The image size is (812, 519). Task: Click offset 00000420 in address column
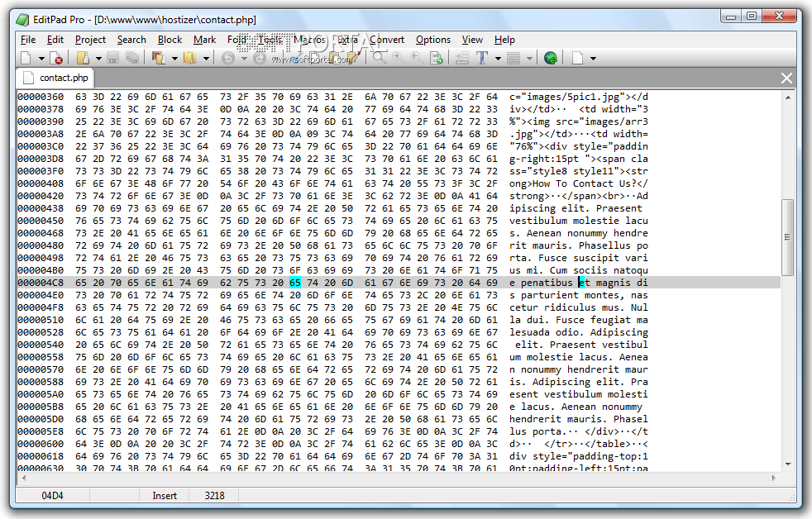[x=41, y=196]
